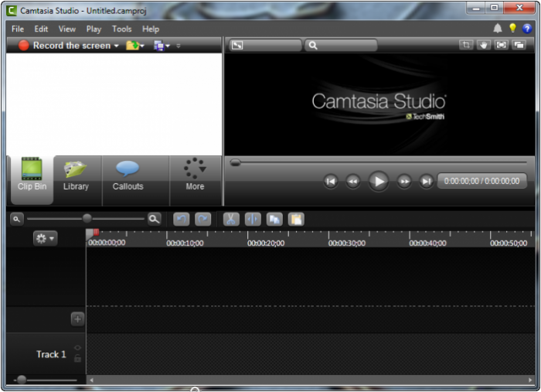Viewport: 541px width, 392px height.
Task: Expand the Record the screen dropdown arrow
Action: [x=116, y=46]
